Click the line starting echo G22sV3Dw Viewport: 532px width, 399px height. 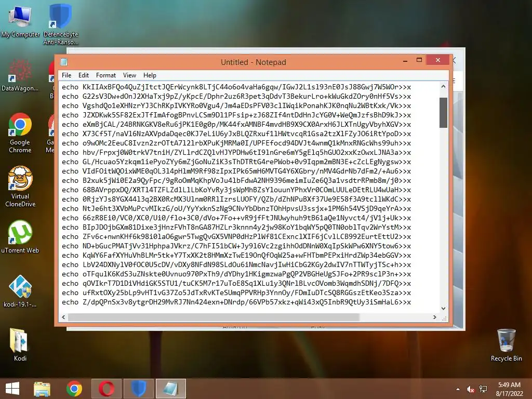tap(236, 96)
